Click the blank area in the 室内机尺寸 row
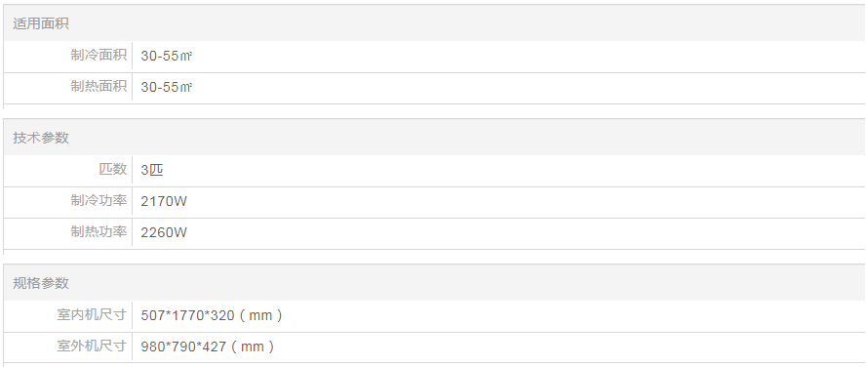The image size is (868, 367). [575, 315]
